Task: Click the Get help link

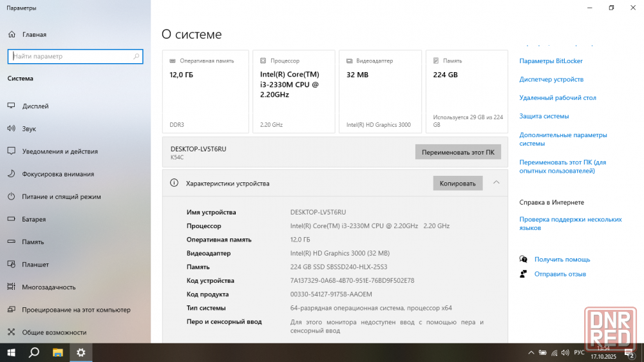Action: pyautogui.click(x=562, y=260)
